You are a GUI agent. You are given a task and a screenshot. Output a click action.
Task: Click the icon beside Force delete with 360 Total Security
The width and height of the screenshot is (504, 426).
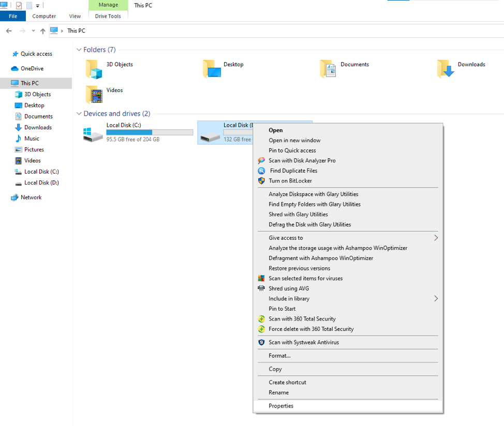pos(261,329)
